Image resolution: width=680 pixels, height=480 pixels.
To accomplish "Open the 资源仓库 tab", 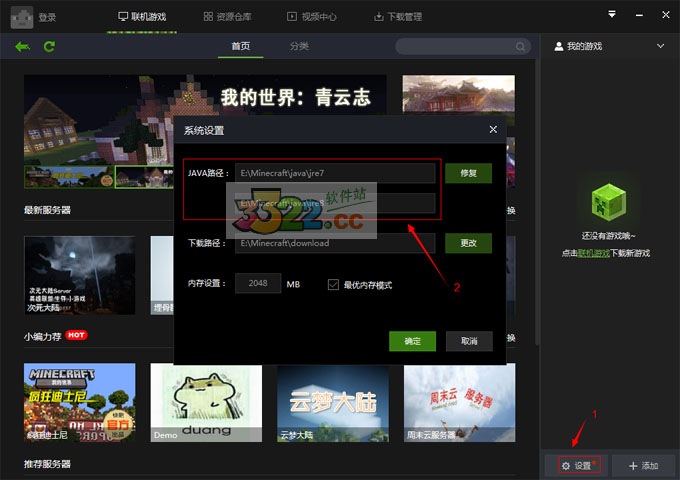I will (228, 17).
